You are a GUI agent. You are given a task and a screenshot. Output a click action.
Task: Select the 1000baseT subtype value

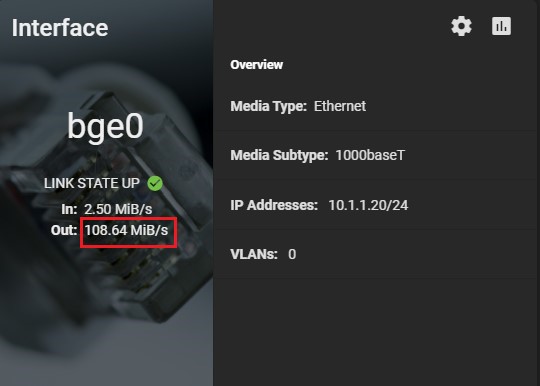tap(370, 155)
